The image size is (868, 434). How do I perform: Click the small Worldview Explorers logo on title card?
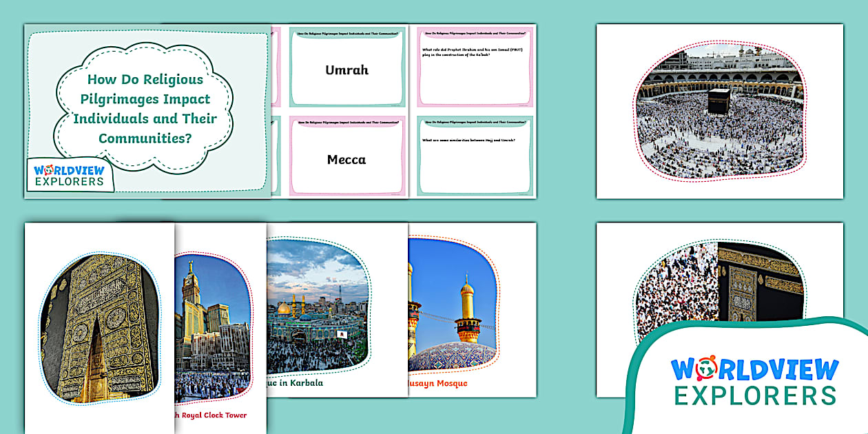point(70,175)
